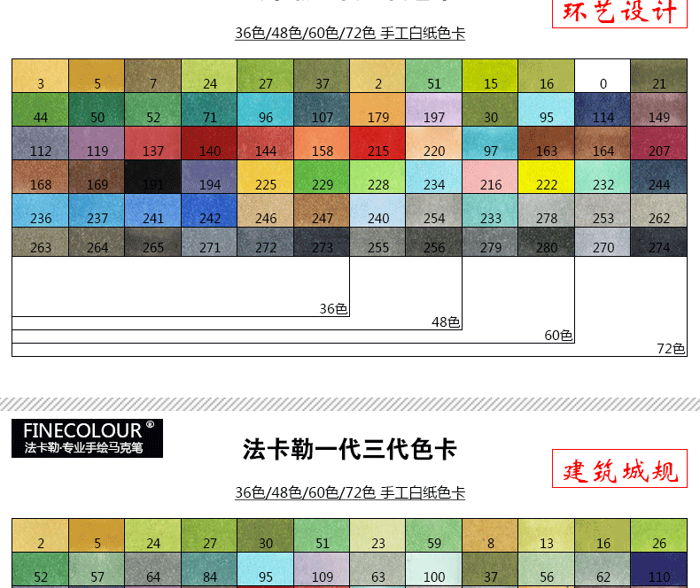Select the lavender swatch numbered 197

click(x=434, y=110)
